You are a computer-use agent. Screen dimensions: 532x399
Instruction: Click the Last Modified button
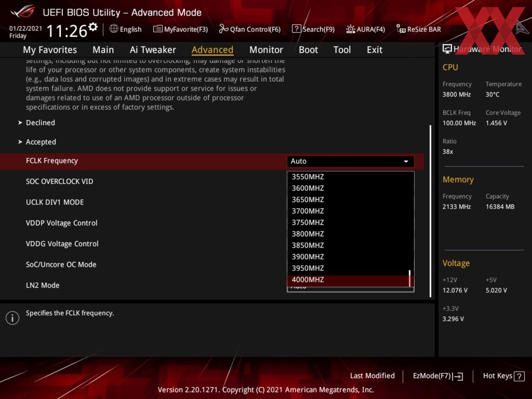pos(372,376)
